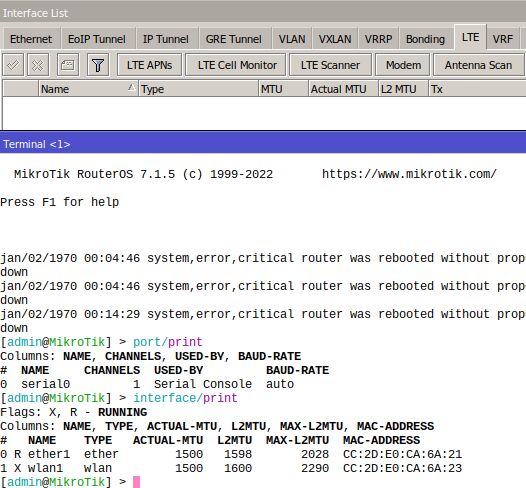Switch to the VLAN tab
This screenshot has width=526, height=488.
[x=292, y=39]
